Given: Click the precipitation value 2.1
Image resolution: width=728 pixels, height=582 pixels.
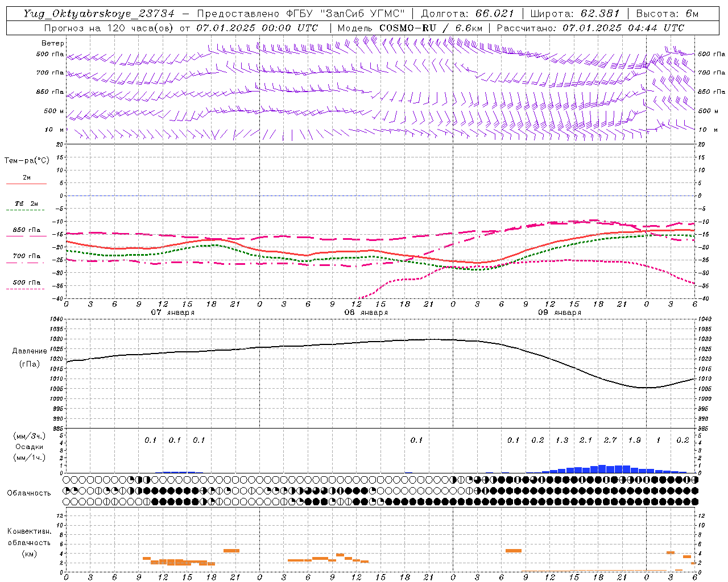Looking at the screenshot, I should [586, 440].
